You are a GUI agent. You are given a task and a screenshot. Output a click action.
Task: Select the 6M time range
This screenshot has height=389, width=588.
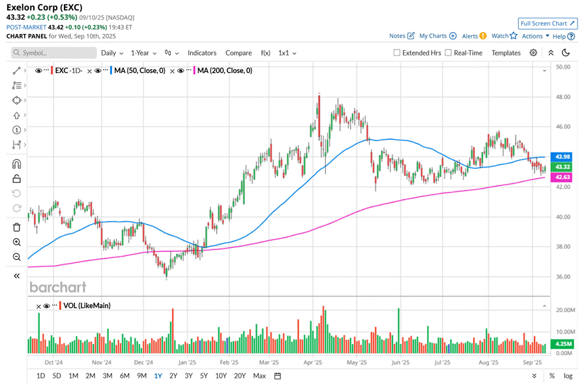pos(125,376)
